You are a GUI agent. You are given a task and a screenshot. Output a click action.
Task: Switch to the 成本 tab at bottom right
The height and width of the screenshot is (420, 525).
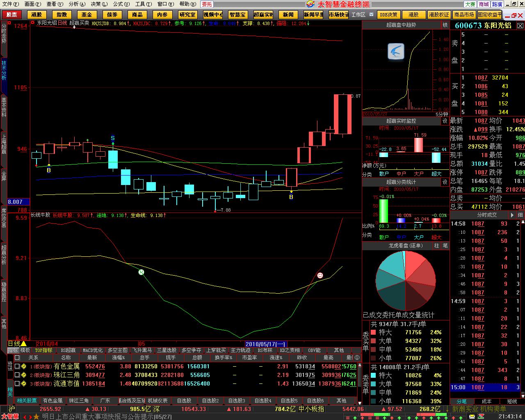click(x=487, y=402)
